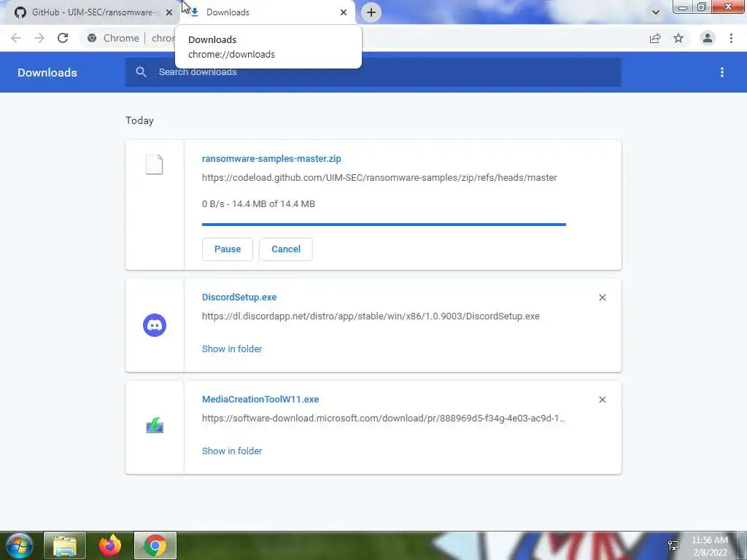
Task: Open Downloads page more actions menu
Action: (x=722, y=72)
